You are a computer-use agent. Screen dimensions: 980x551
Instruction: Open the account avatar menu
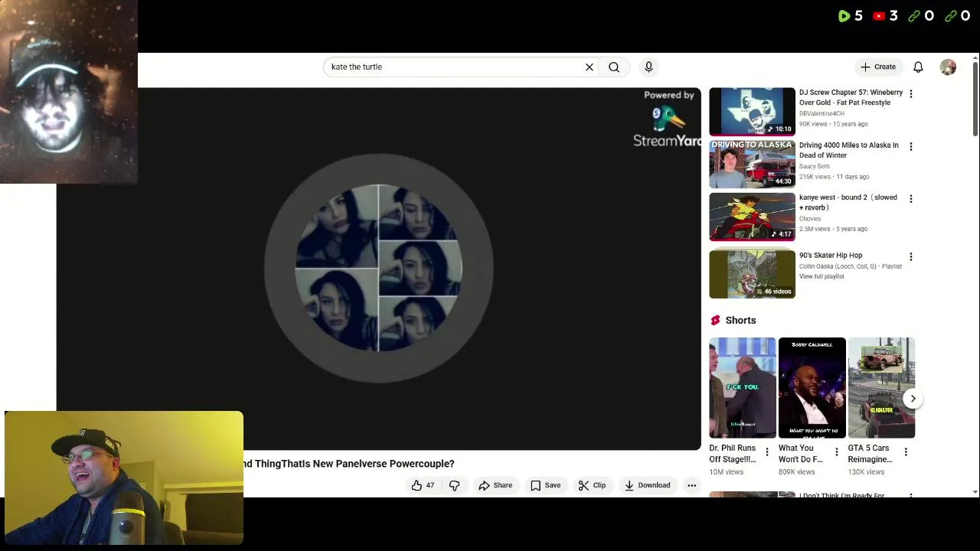948,67
